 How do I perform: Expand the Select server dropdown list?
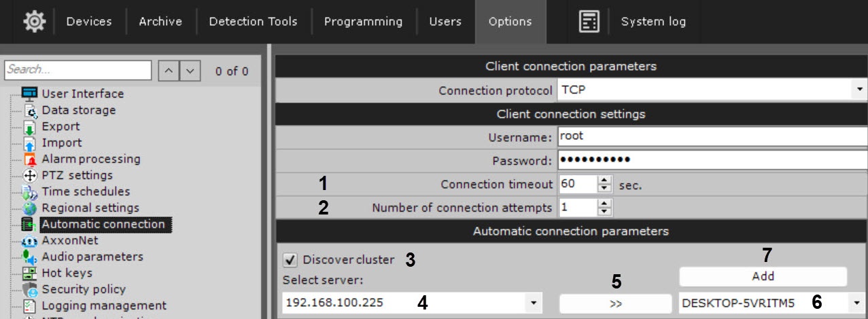tap(534, 303)
